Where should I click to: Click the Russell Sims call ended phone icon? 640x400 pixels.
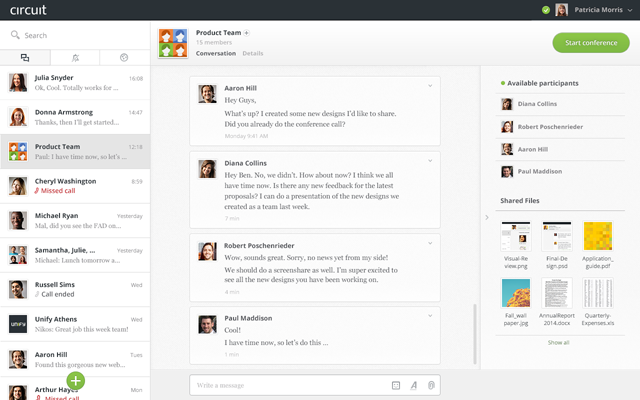coord(37,294)
